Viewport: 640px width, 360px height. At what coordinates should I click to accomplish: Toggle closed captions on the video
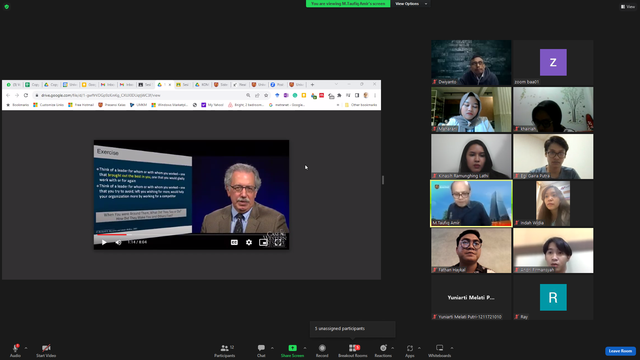click(x=234, y=242)
